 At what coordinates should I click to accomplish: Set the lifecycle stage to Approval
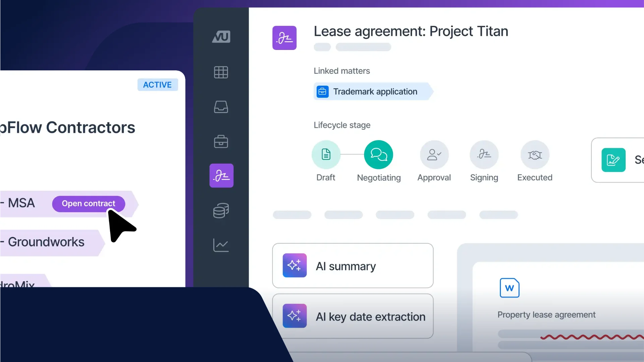(x=434, y=155)
